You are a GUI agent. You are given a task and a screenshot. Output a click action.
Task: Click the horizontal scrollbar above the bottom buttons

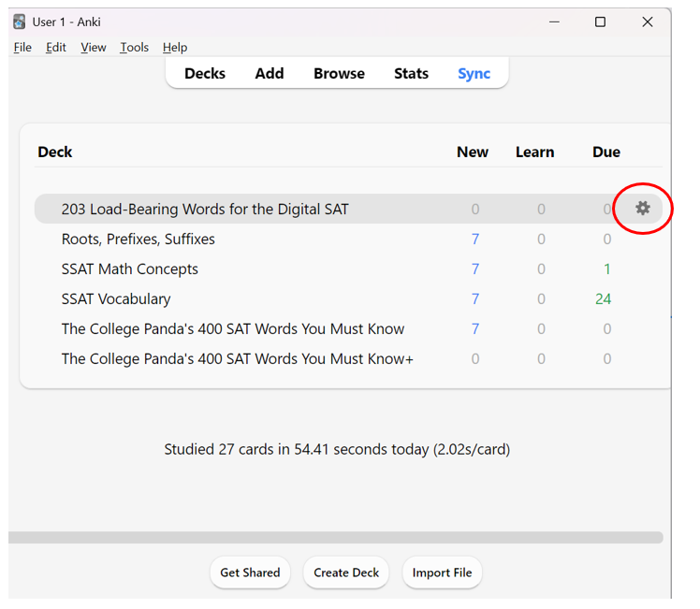(x=336, y=537)
